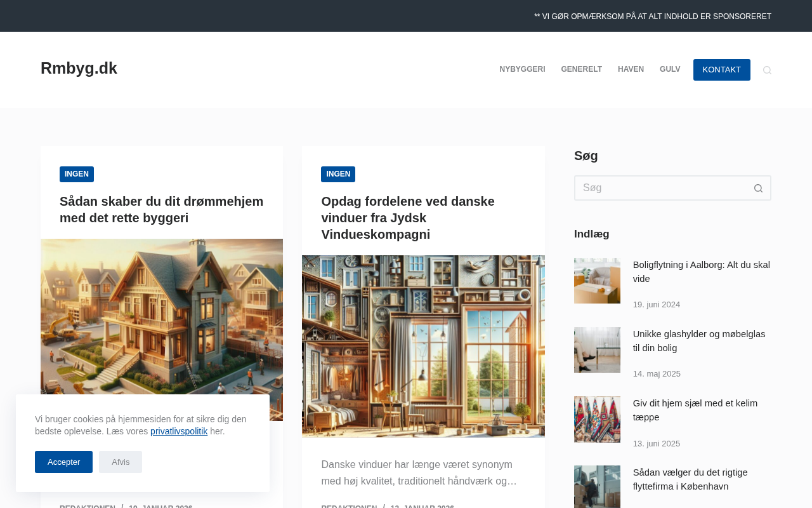
Task: Click the Ingen tag on the drømmehjem post
Action: point(77,174)
